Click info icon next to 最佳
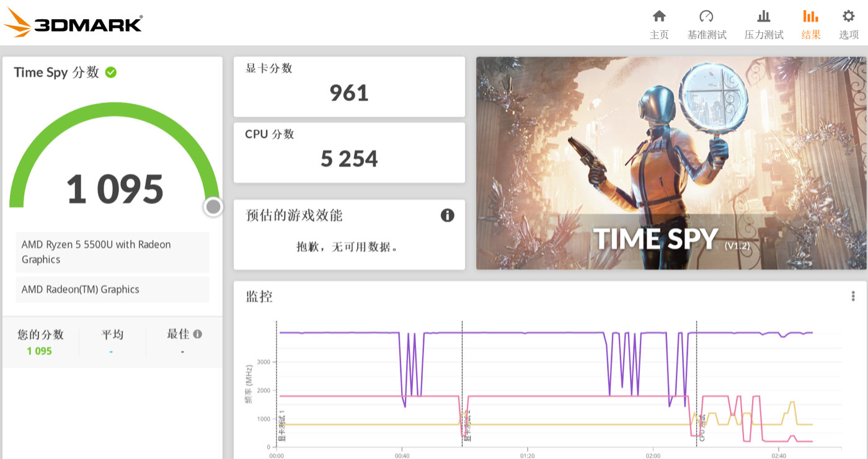This screenshot has height=459, width=868. click(x=197, y=334)
